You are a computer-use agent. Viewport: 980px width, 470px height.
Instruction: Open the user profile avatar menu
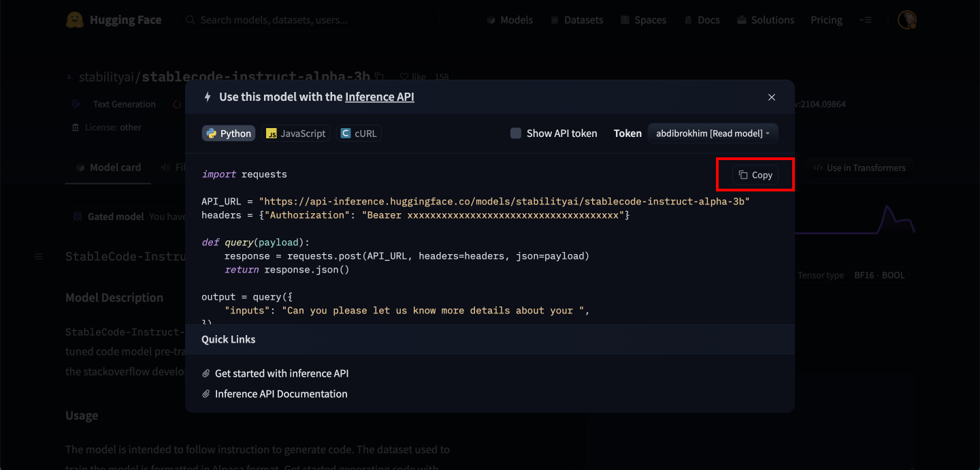tap(906, 20)
